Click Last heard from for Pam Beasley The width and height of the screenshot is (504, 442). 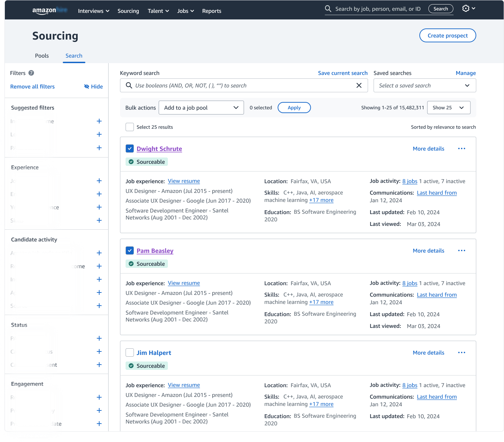tap(437, 295)
